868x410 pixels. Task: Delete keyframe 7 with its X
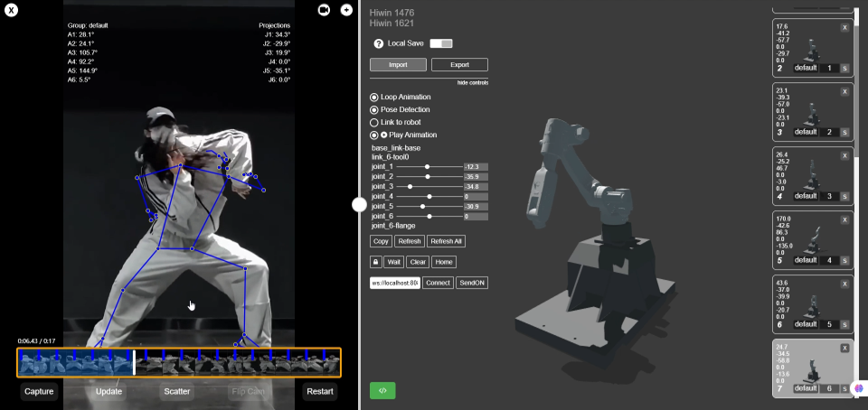click(x=844, y=348)
